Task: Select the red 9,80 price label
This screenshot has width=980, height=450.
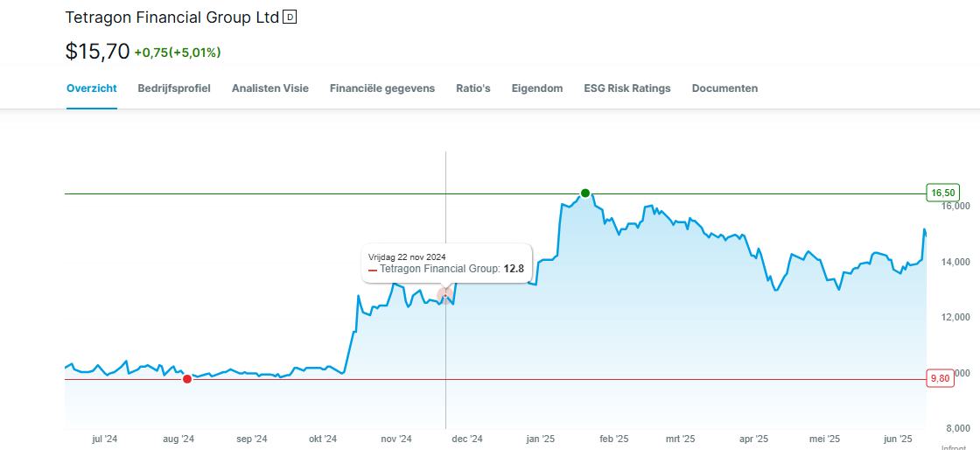Action: 940,378
